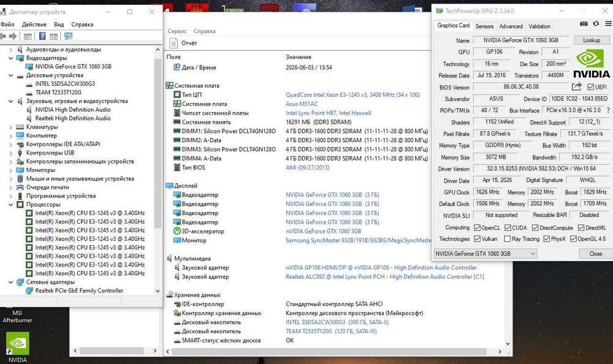Toggle the PhysX checkbox
This screenshot has height=364, width=613.
pyautogui.click(x=547, y=238)
